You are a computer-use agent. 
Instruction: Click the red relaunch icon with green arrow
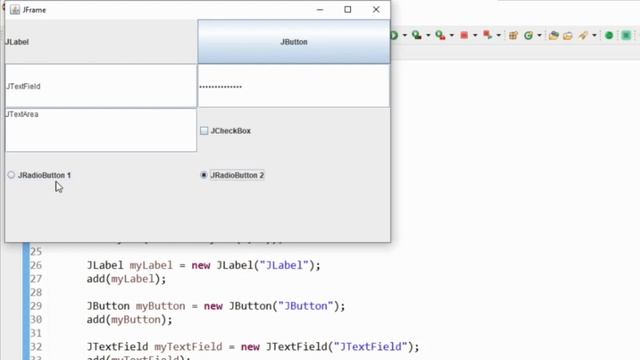click(x=487, y=35)
